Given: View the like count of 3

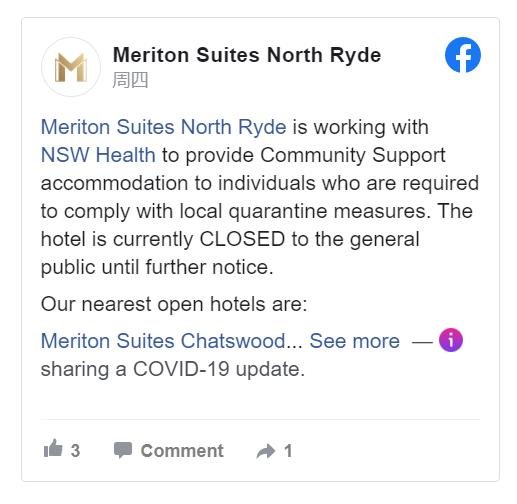Looking at the screenshot, I should coord(75,451).
